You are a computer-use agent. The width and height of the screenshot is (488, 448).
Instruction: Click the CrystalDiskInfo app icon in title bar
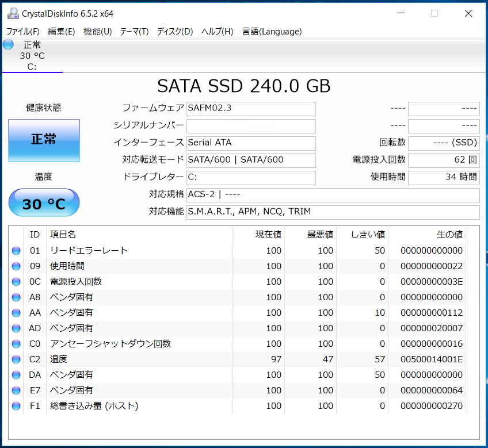tap(13, 13)
